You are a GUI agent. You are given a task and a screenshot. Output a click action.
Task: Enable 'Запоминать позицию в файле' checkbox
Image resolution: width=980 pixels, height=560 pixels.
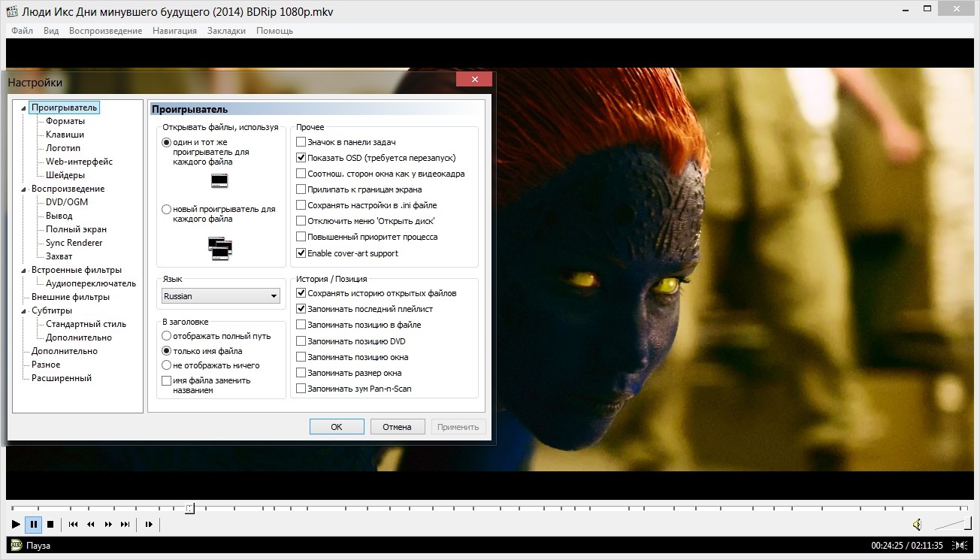(301, 325)
